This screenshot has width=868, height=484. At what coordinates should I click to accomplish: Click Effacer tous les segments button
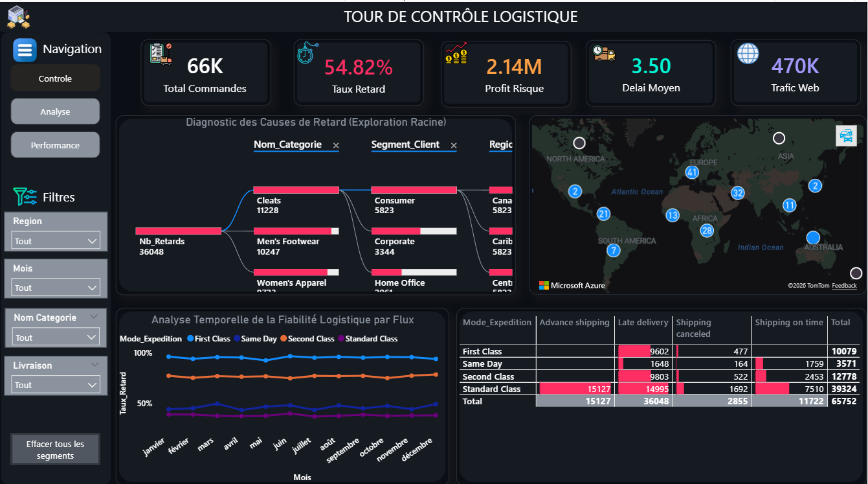56,450
